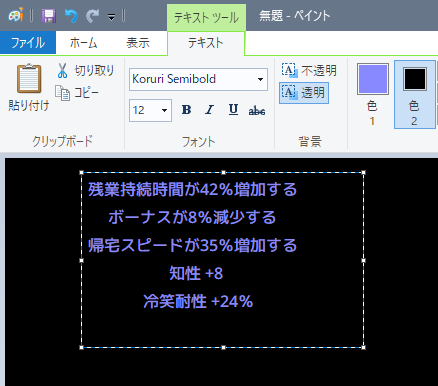Click the 貼り付け label under clipboard
This screenshot has width=438, height=386.
(29, 106)
